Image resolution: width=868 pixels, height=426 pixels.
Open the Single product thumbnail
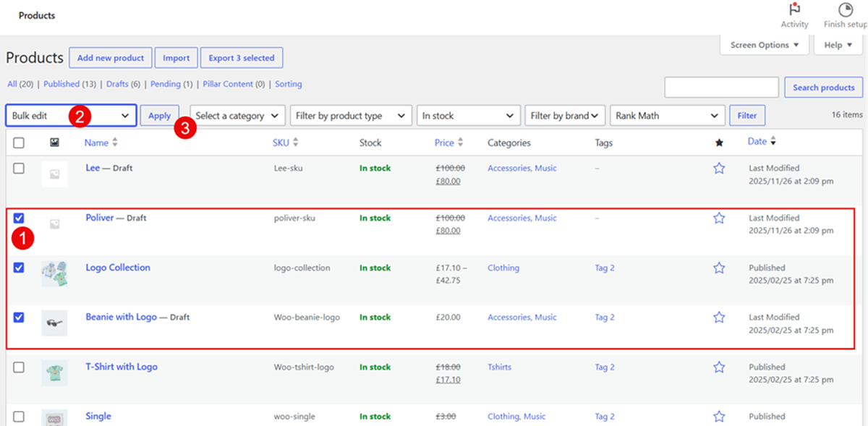(x=54, y=418)
